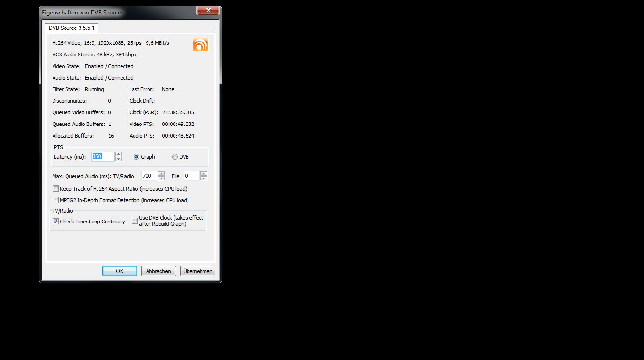Decrease the File queued audio value
Image resolution: width=644 pixels, height=360 pixels.
[203, 179]
